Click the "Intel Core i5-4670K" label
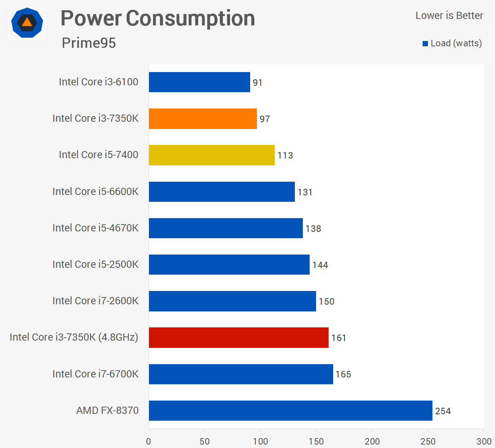Image resolution: width=495 pixels, height=448 pixels. tap(96, 228)
